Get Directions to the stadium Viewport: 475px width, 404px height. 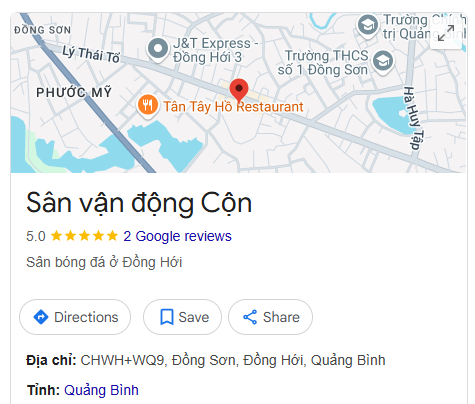pos(75,317)
